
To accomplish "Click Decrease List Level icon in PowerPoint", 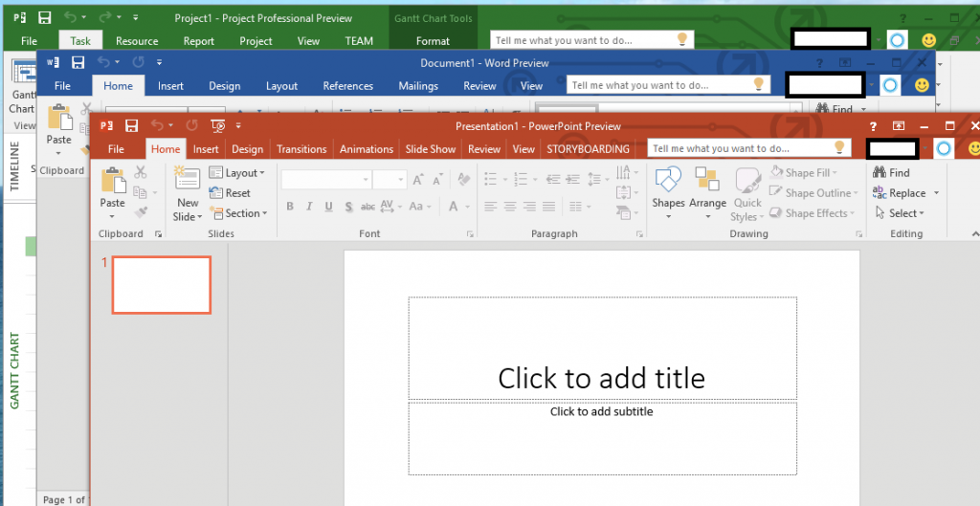I will pos(553,179).
